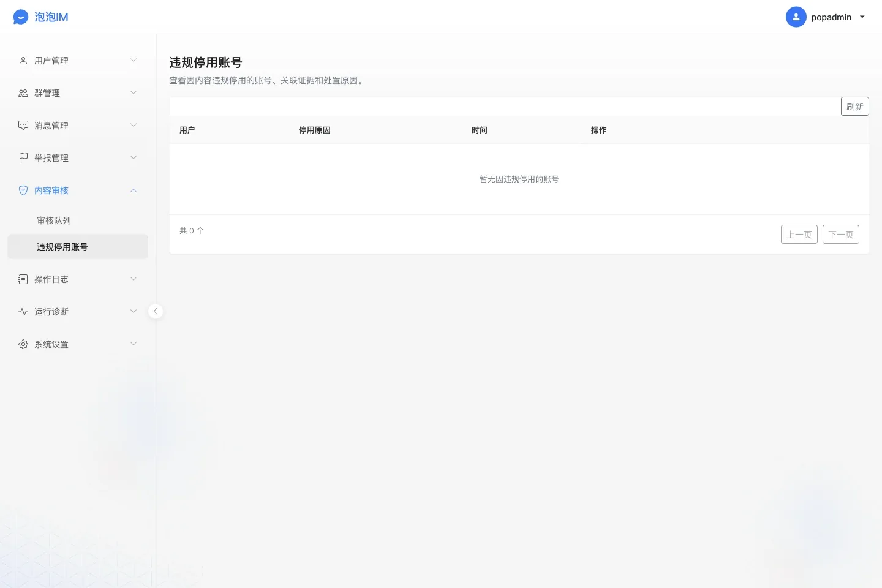
Task: Click the 系统设置 gear icon
Action: pyautogui.click(x=23, y=344)
